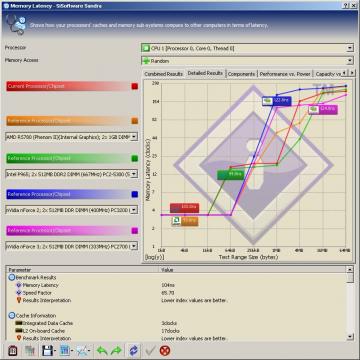Collapse the Cache Information group
This screenshot has height=360, width=360.
(12, 315)
